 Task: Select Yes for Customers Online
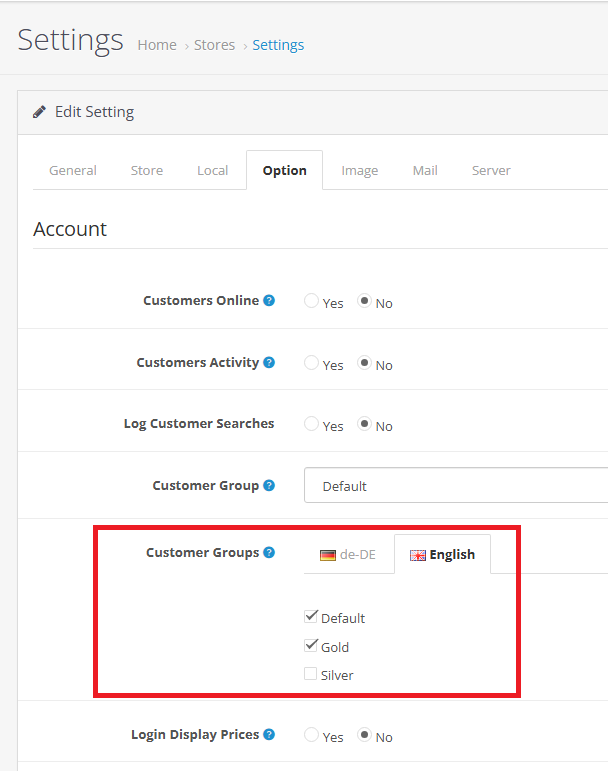(312, 301)
